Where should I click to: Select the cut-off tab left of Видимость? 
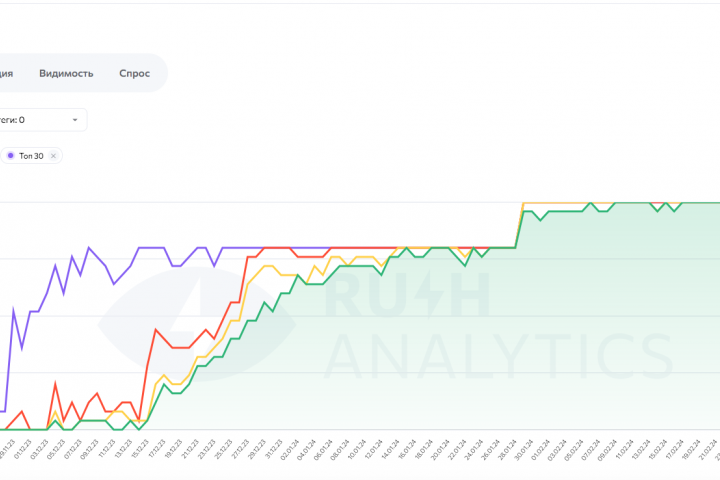coord(6,73)
